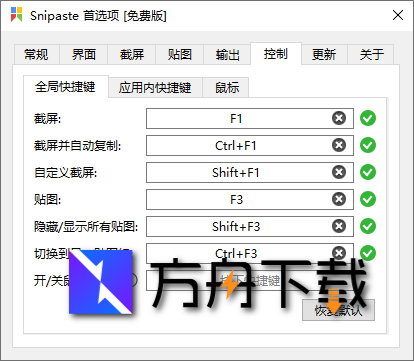Switch to the 截屏 tab

click(132, 54)
